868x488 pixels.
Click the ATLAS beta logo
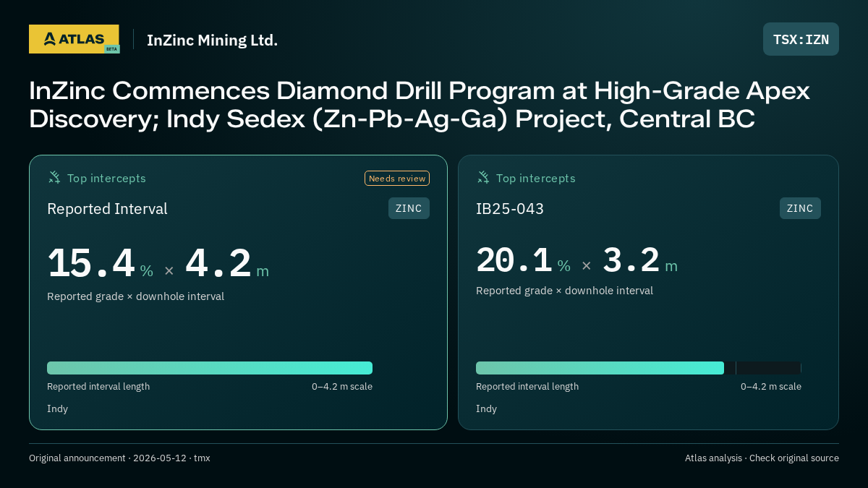point(74,39)
